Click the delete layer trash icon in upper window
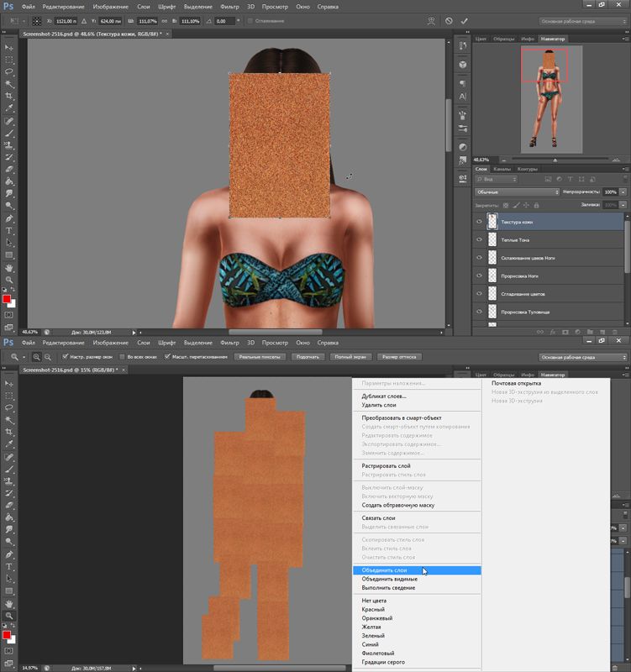 (614, 332)
